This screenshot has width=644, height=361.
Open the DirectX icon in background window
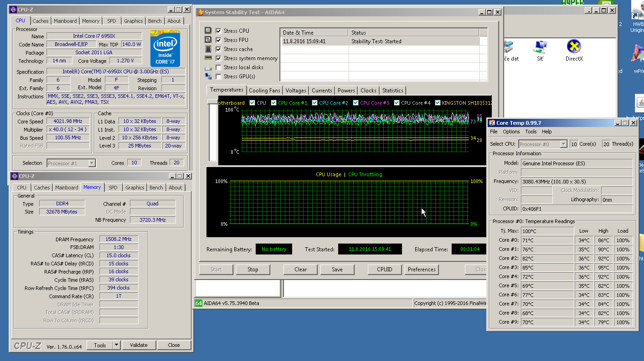pos(574,46)
